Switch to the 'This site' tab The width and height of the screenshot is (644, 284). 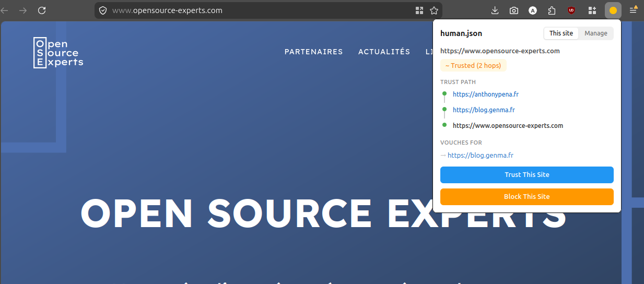pos(561,33)
